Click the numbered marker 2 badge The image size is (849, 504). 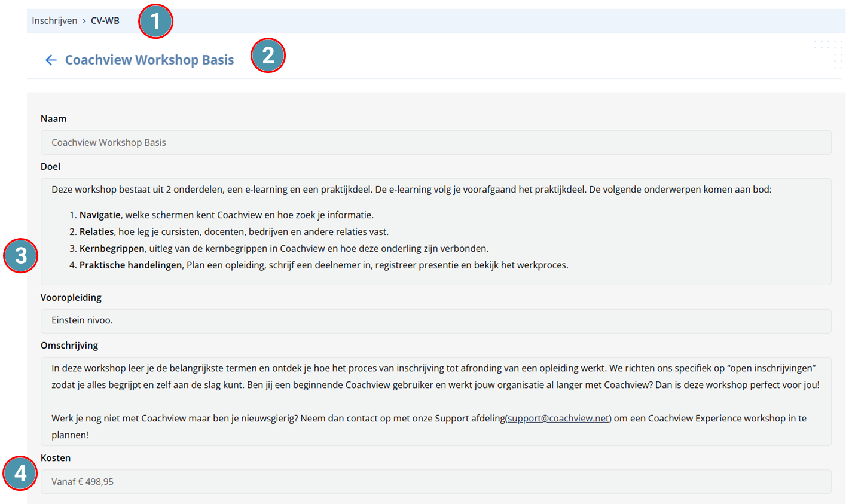268,56
